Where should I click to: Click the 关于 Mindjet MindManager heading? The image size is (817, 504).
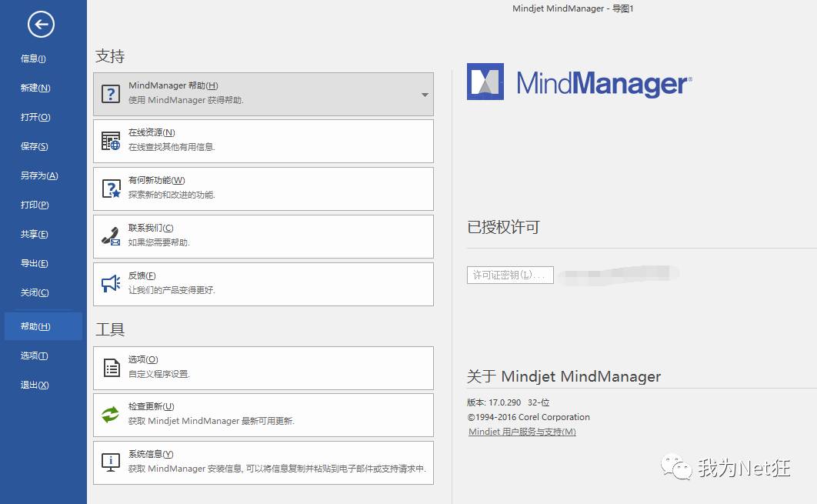click(x=564, y=376)
